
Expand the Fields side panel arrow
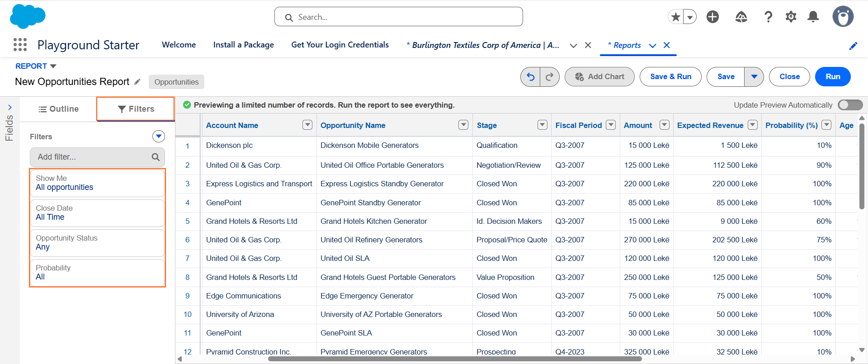10,108
